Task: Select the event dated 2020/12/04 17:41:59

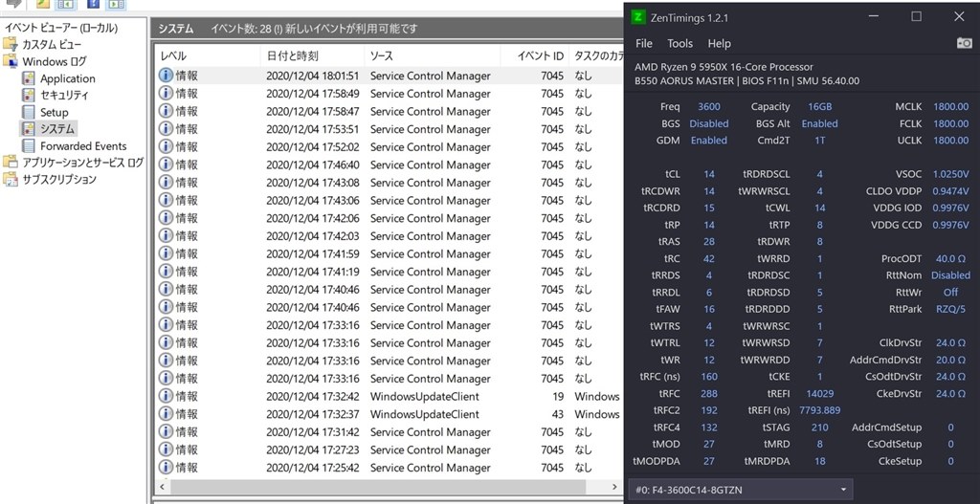Action: pos(389,253)
